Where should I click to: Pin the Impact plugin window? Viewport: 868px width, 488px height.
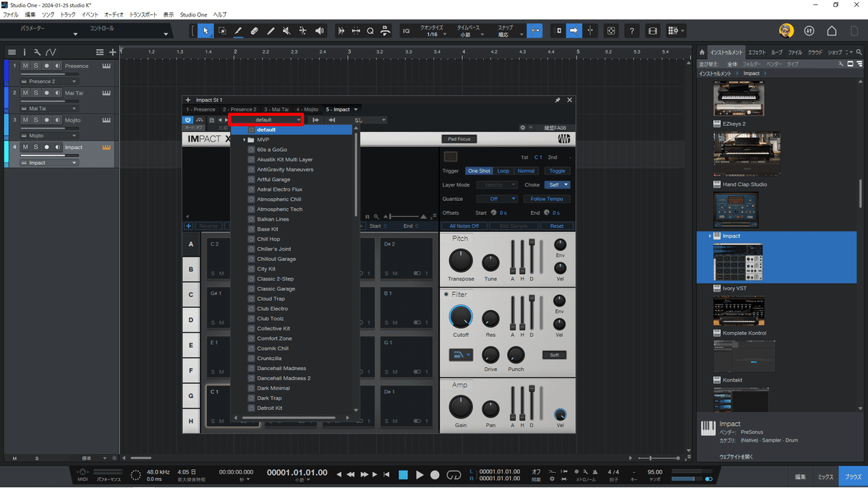click(558, 100)
